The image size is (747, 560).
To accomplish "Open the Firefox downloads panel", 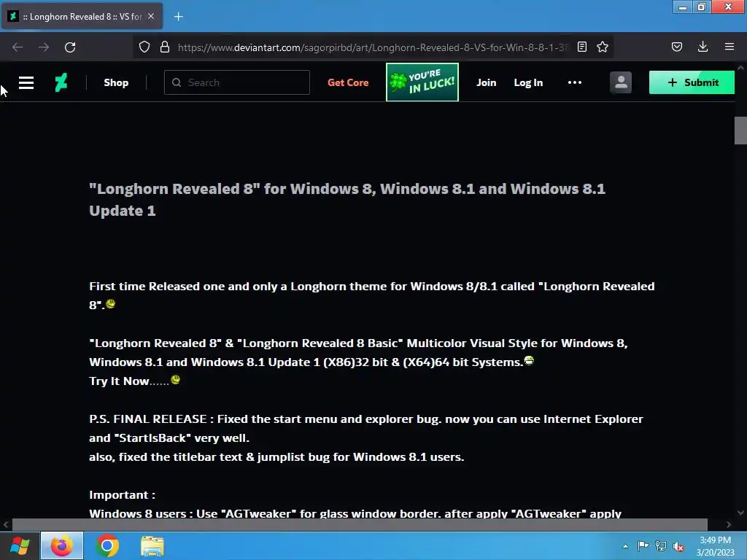I will (703, 47).
